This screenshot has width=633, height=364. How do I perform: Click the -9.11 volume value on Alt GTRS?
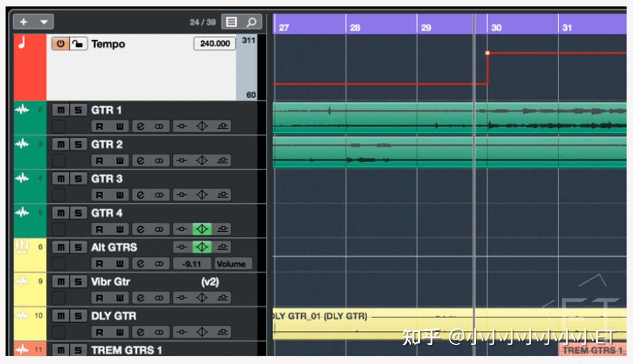click(192, 263)
